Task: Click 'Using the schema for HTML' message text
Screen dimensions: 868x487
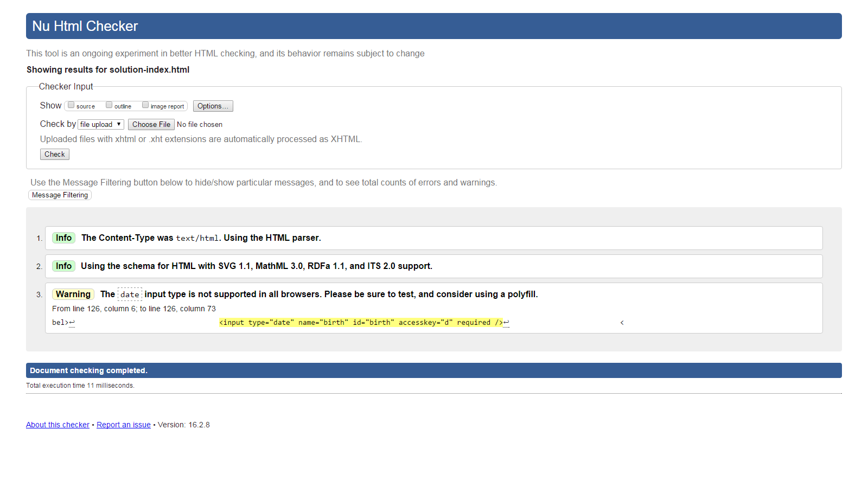Action: pyautogui.click(x=257, y=266)
